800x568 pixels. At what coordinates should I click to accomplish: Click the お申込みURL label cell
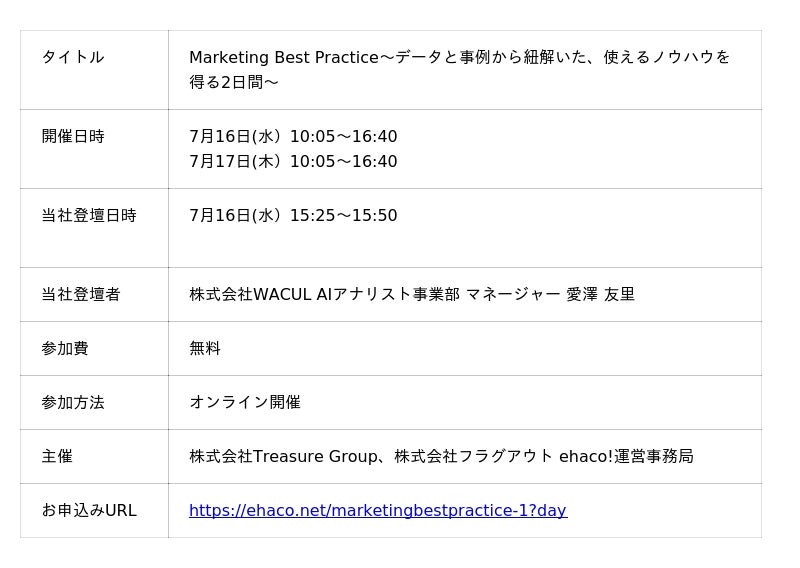(94, 510)
